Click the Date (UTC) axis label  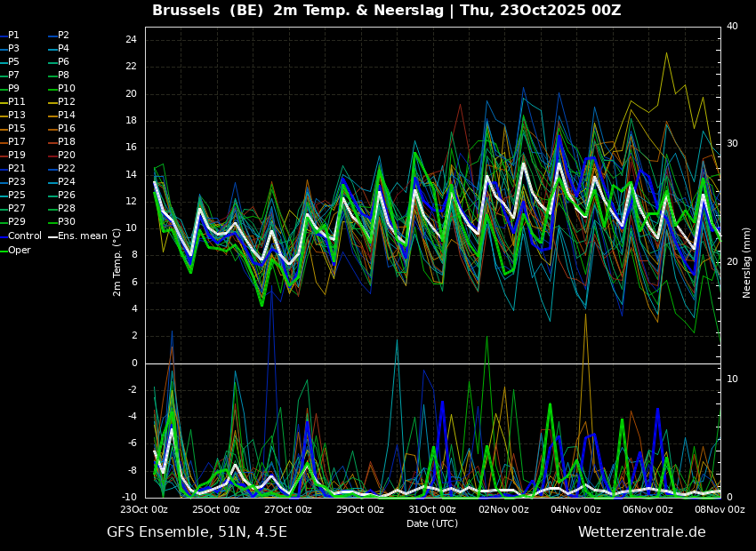click(432, 523)
